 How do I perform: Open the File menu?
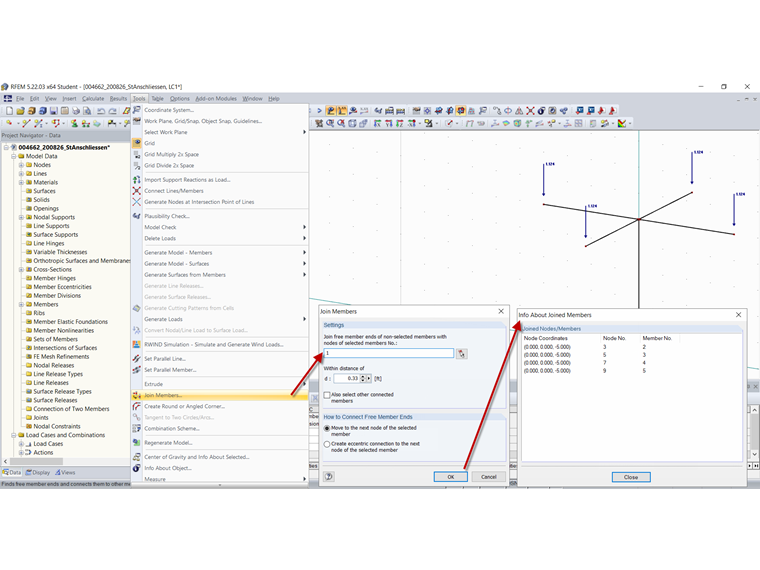tap(20, 98)
